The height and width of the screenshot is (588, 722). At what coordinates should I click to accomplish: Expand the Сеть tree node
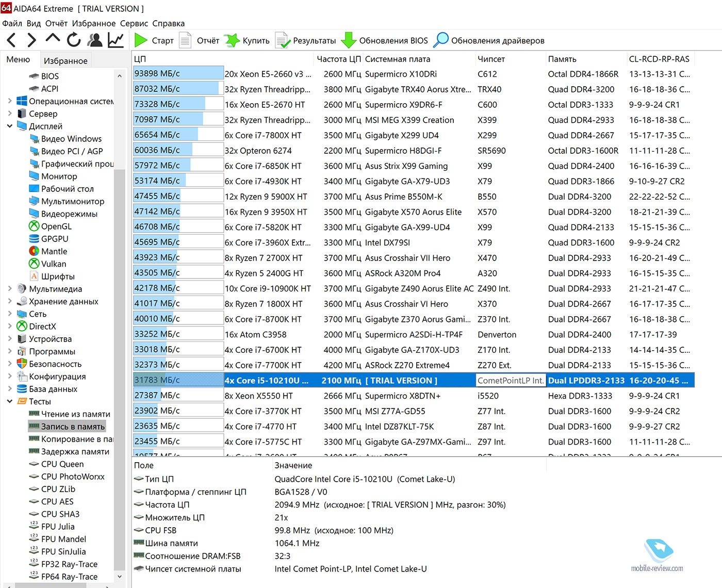(9, 314)
